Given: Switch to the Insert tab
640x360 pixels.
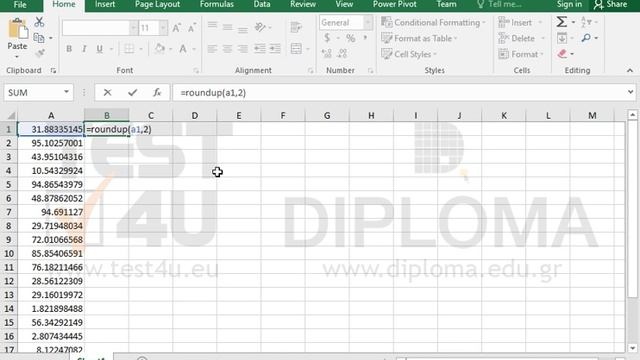Looking at the screenshot, I should [105, 4].
